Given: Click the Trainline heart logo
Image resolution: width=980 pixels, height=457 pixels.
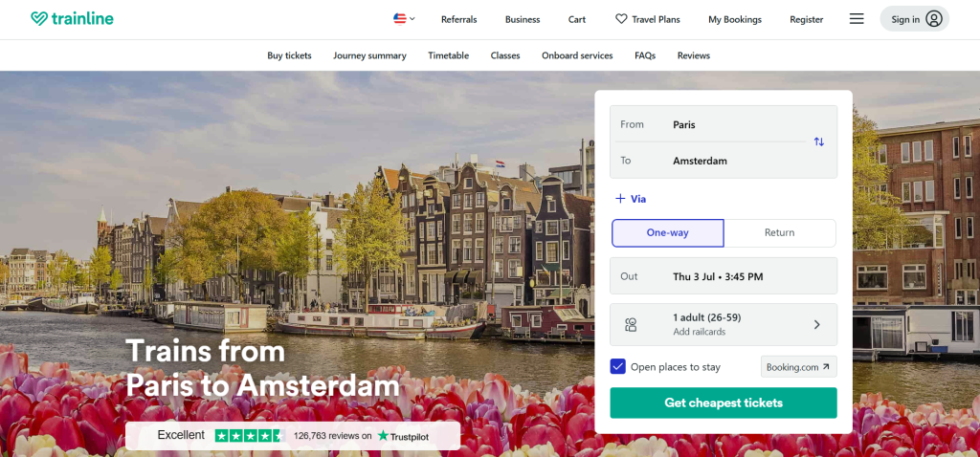Looking at the screenshot, I should 39,19.
